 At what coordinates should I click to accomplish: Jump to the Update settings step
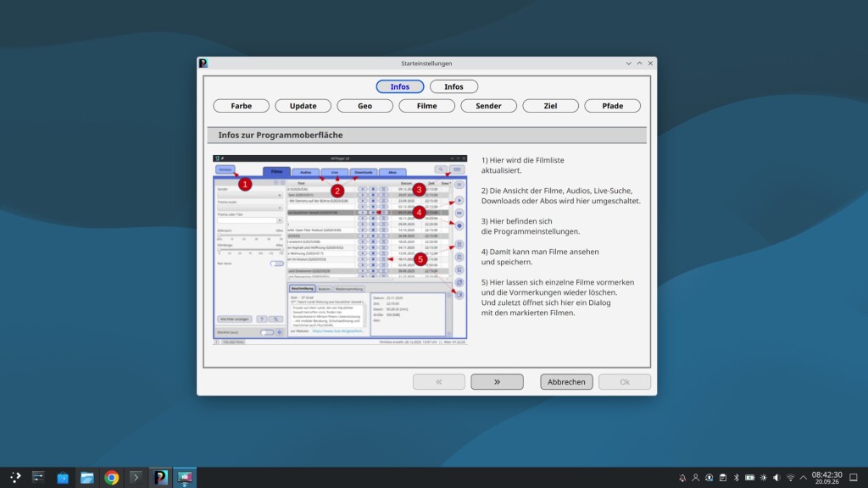(303, 106)
